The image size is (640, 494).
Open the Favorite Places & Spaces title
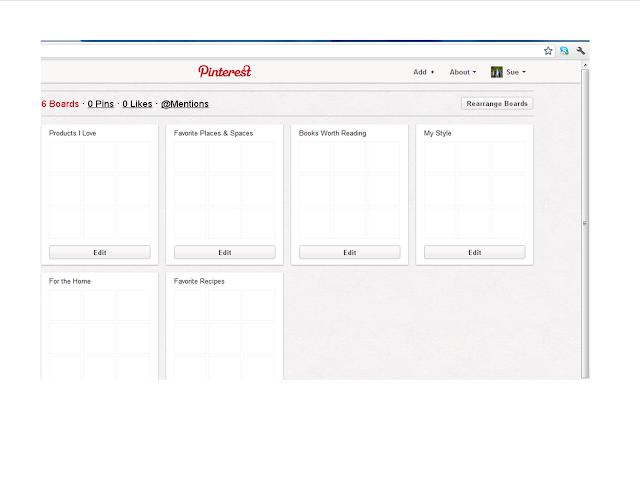(x=213, y=133)
